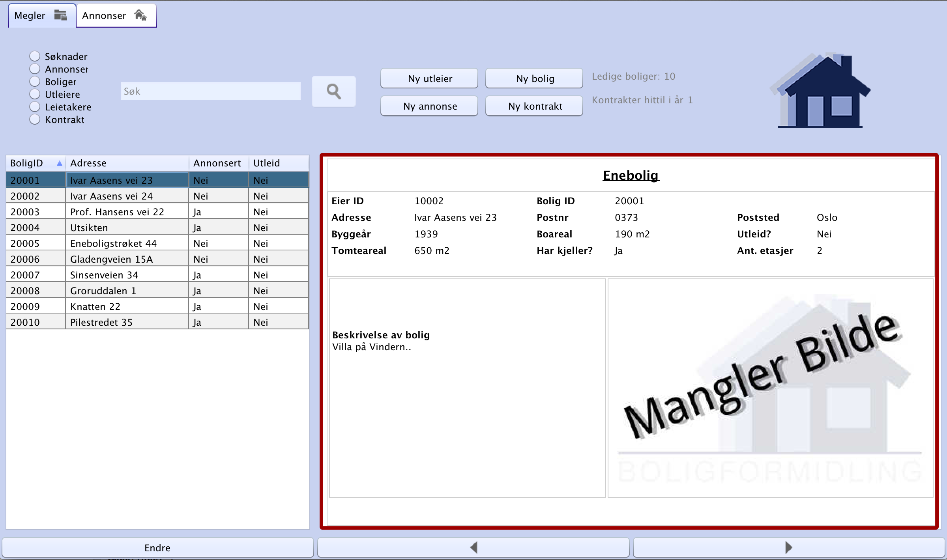947x560 pixels.
Task: Select row Pilestredet 35
Action: click(x=157, y=322)
